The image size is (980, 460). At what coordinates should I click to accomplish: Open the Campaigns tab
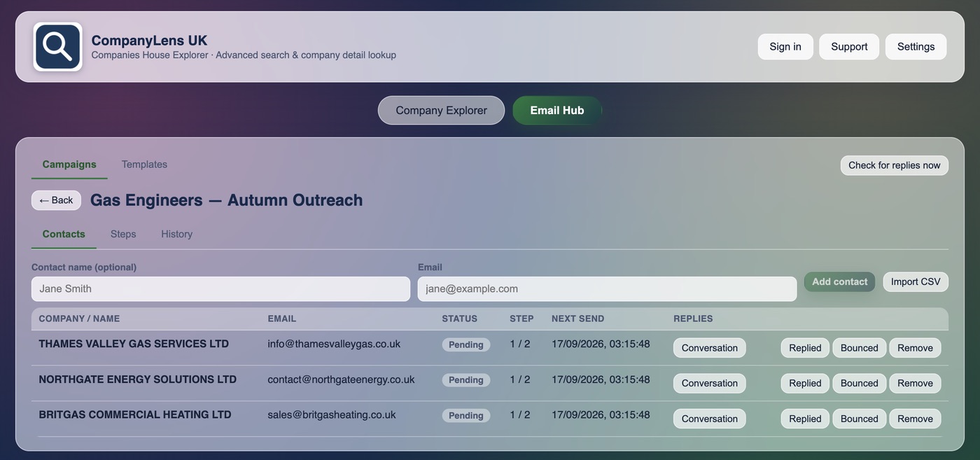click(x=69, y=165)
